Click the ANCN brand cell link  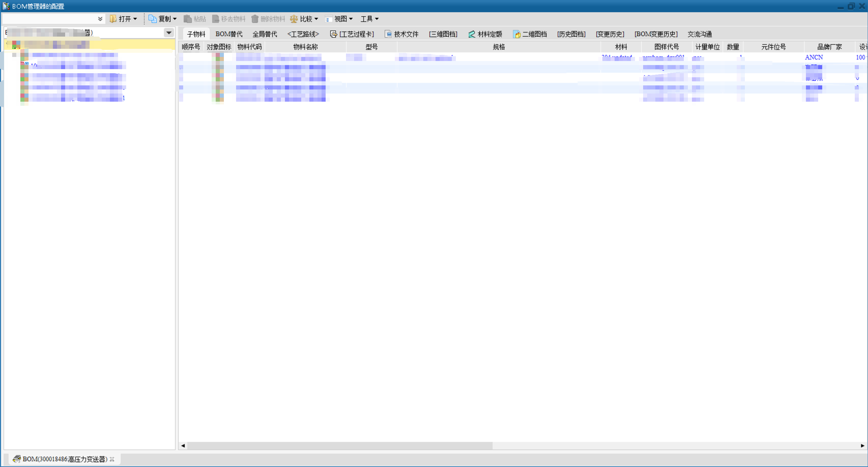814,57
